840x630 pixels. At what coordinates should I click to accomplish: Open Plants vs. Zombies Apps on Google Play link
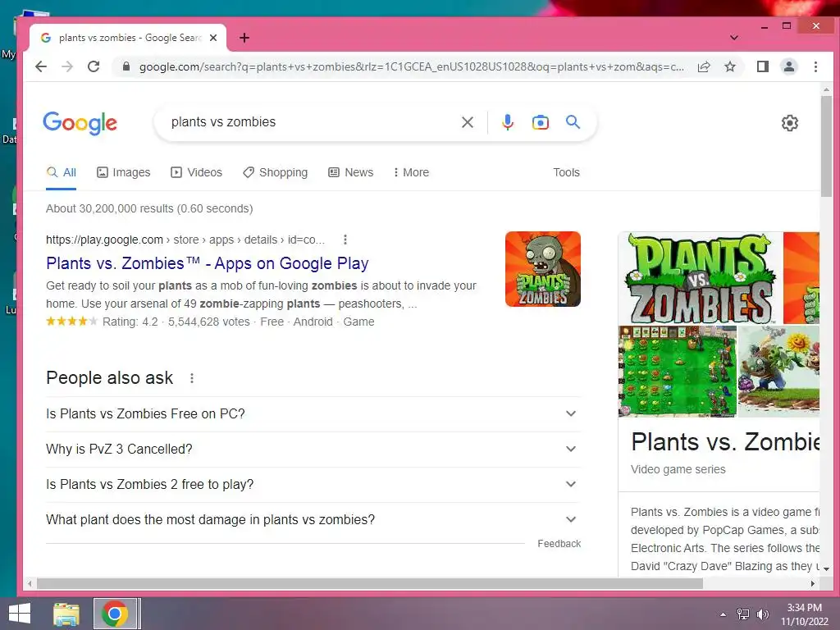pyautogui.click(x=208, y=263)
